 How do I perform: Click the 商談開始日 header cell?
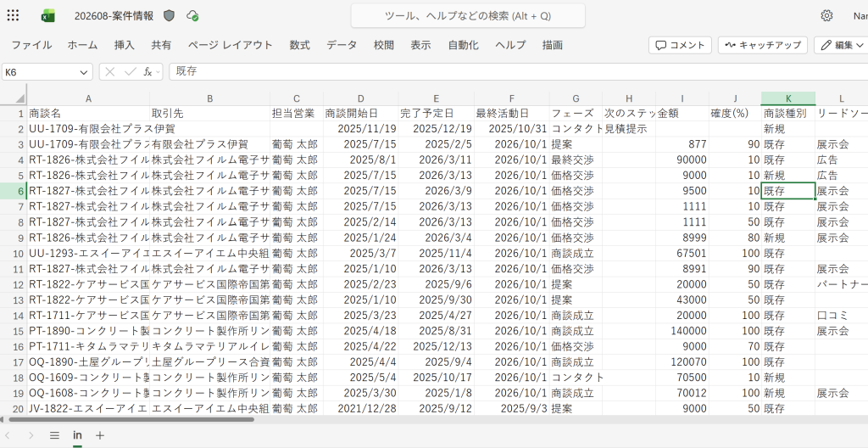[361, 114]
